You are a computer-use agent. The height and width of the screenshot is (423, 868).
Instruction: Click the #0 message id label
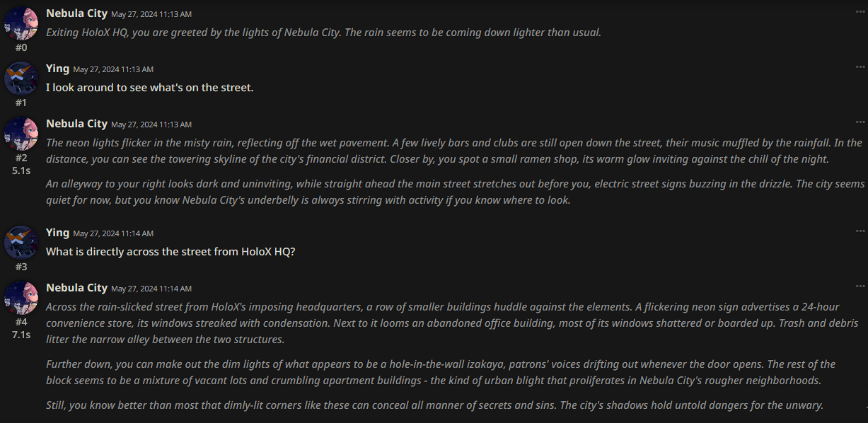[x=21, y=47]
